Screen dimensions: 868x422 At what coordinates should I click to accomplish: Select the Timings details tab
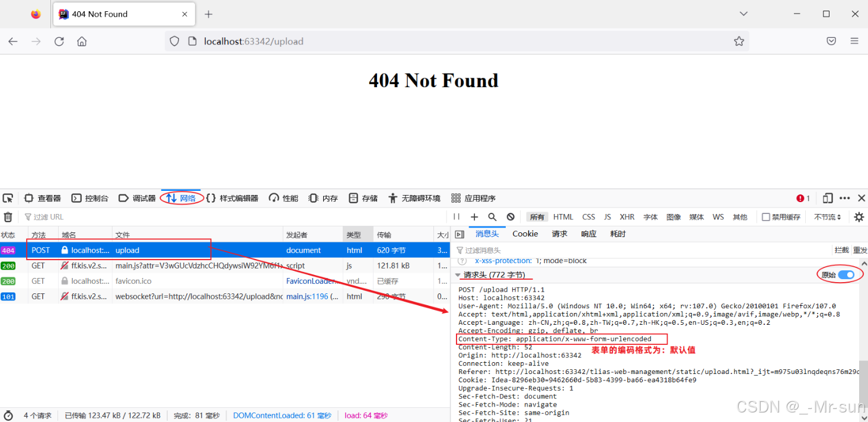pyautogui.click(x=618, y=234)
